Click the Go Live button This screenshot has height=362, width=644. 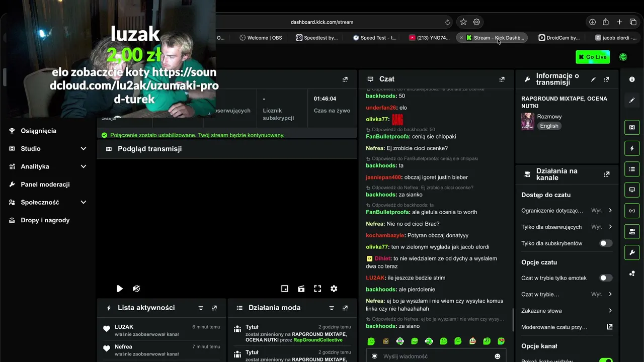(593, 57)
